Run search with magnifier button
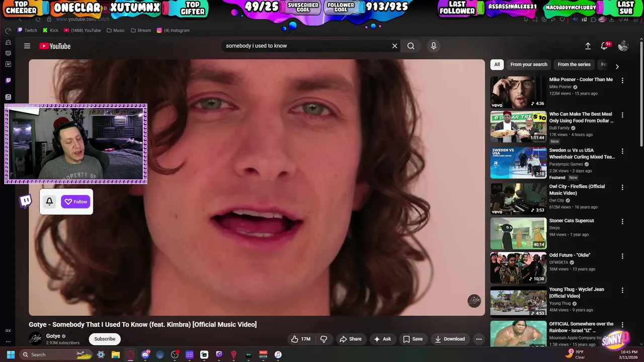Image resolution: width=644 pixels, height=362 pixels. coord(411,46)
